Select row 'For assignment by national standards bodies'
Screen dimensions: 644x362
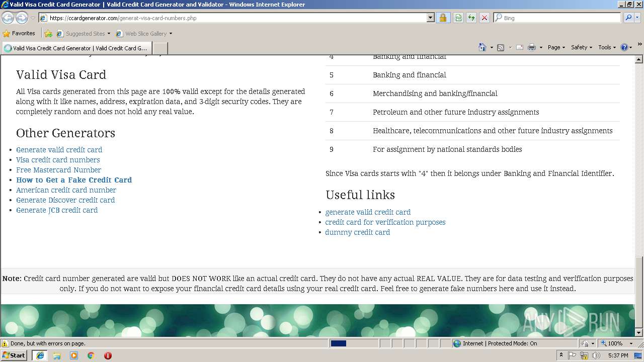pyautogui.click(x=472, y=149)
